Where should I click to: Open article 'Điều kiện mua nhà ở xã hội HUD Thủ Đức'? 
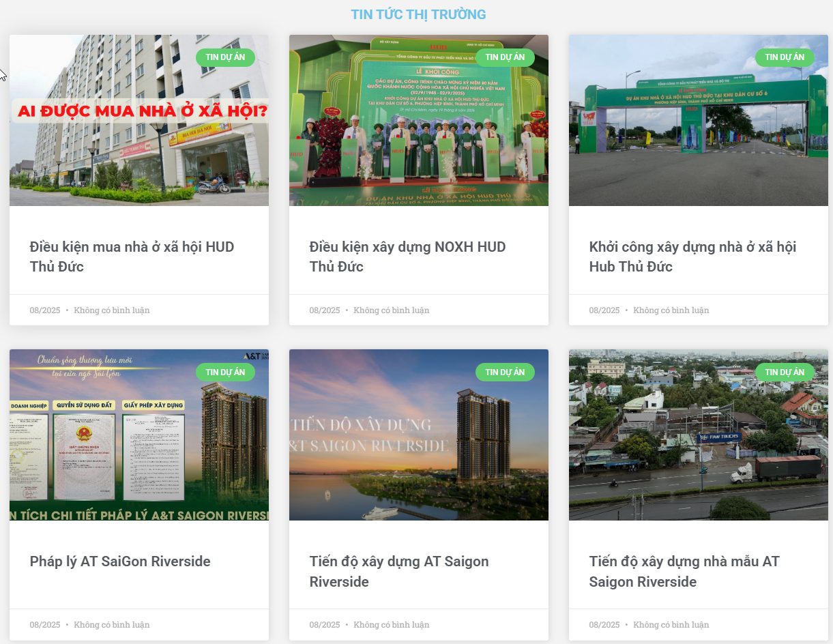tap(132, 257)
